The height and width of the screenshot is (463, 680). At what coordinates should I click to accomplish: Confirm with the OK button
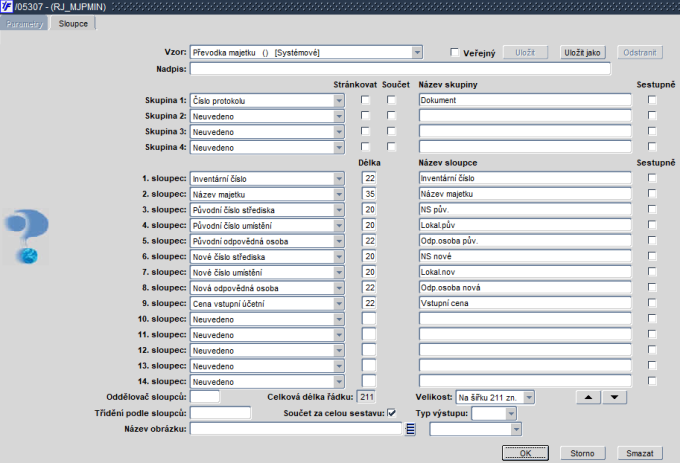(x=525, y=453)
